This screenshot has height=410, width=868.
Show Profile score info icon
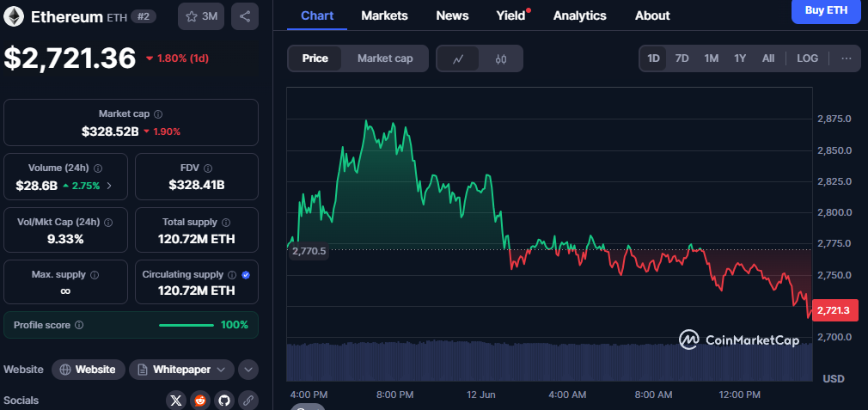coord(79,326)
